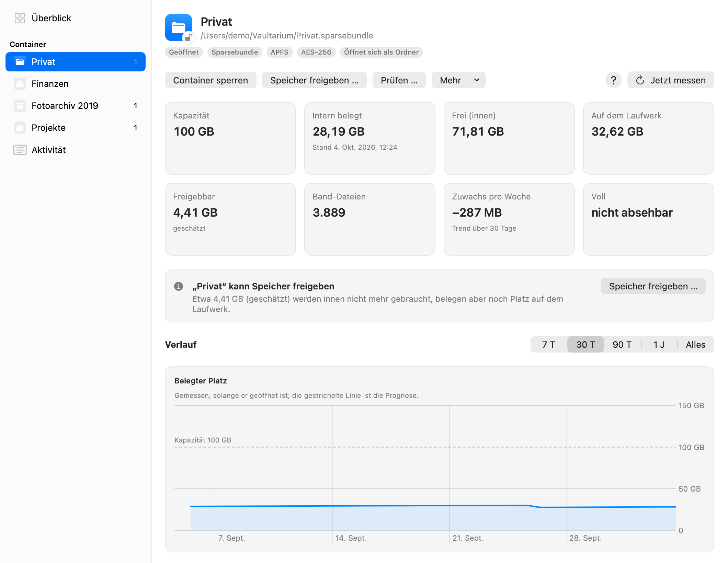Select Finanzen in the sidebar

point(76,84)
